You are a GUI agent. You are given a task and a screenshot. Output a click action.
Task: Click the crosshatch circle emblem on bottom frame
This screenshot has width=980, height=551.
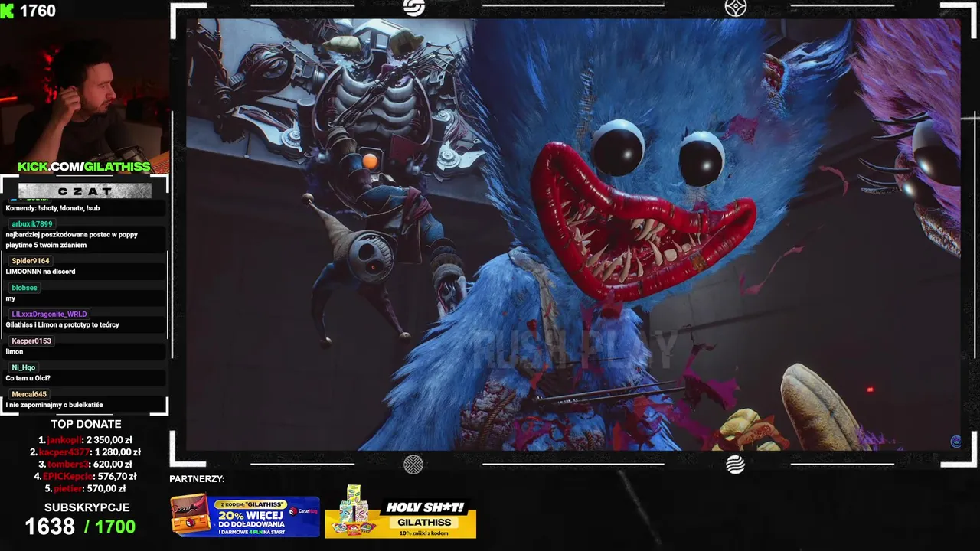coord(413,464)
